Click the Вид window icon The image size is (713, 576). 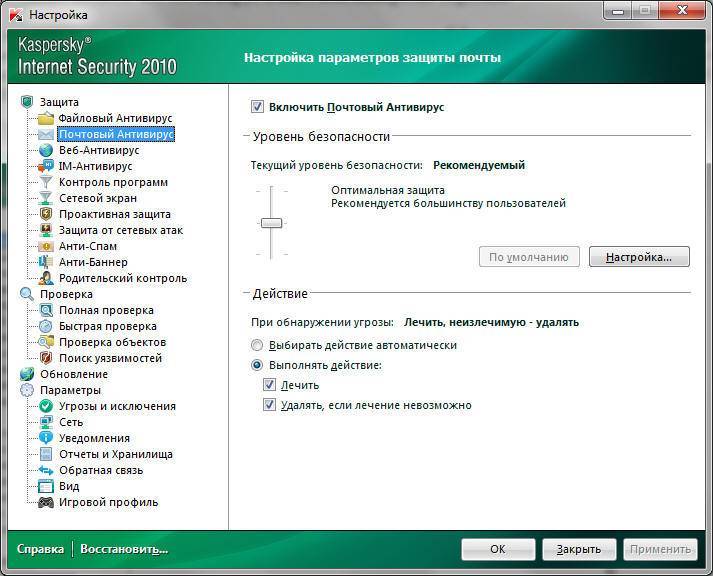point(45,486)
